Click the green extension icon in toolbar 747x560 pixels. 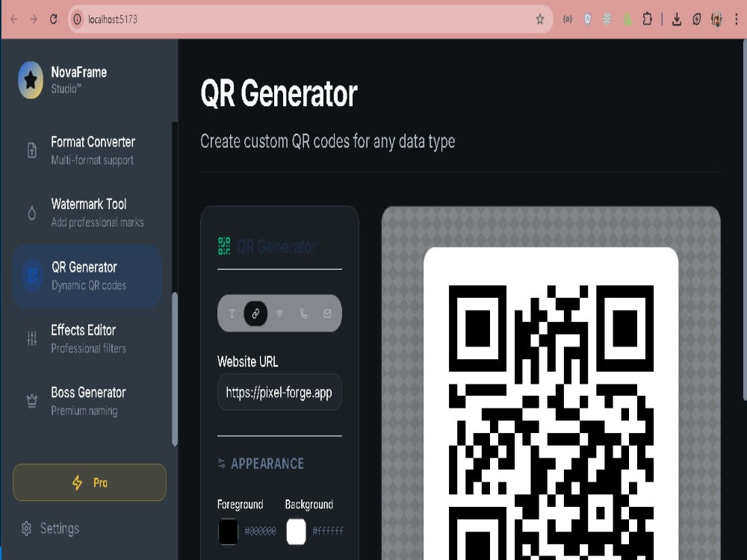627,19
